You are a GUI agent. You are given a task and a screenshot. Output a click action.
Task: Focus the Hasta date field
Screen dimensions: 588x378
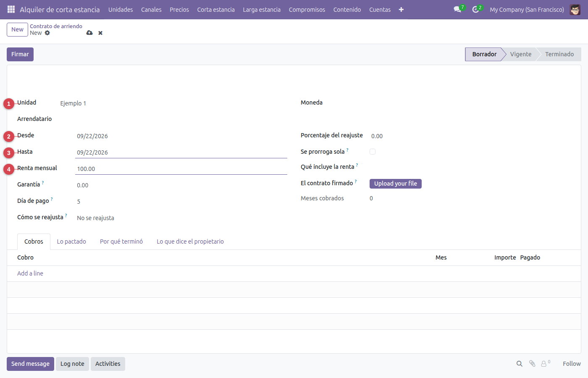(181, 152)
